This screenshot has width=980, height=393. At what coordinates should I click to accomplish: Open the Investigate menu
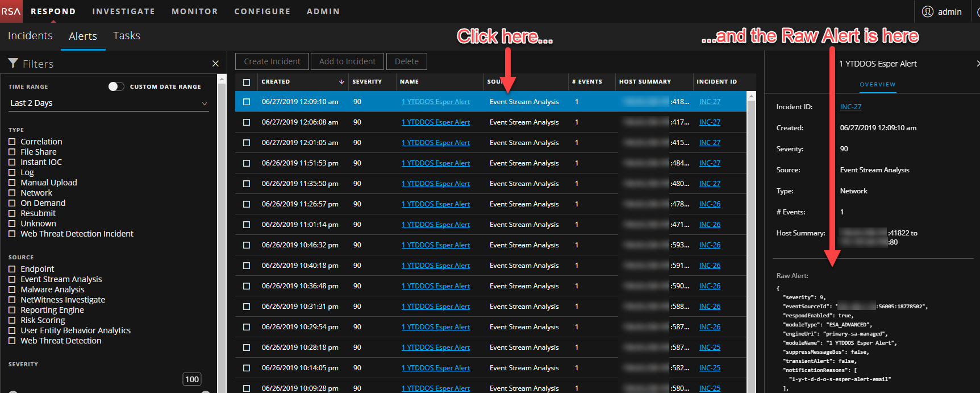123,11
